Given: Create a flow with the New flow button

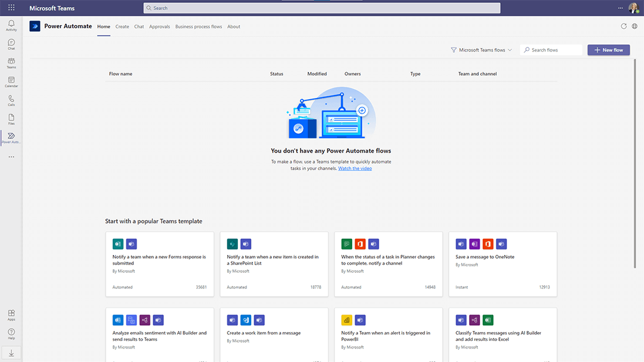Looking at the screenshot, I should click(x=608, y=50).
